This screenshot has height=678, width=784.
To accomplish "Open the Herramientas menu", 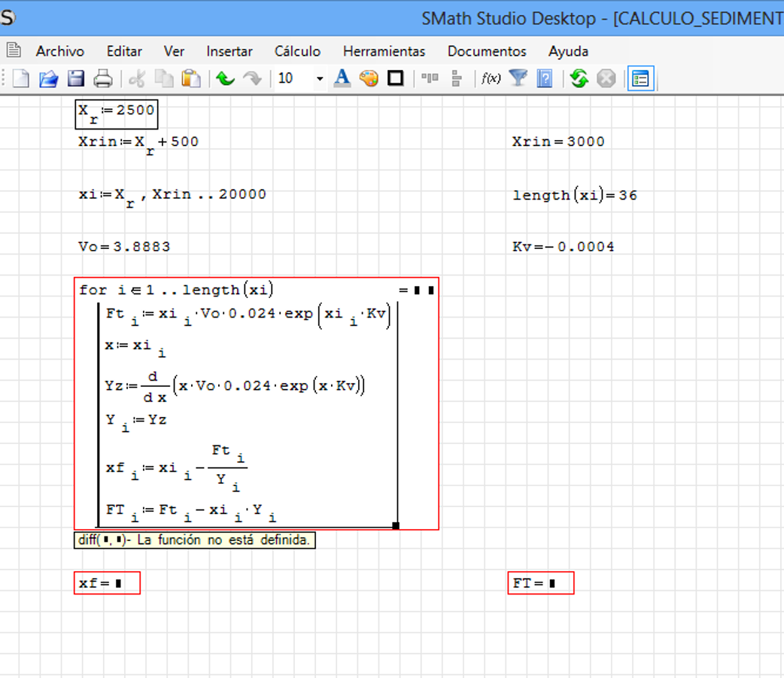I will point(384,51).
